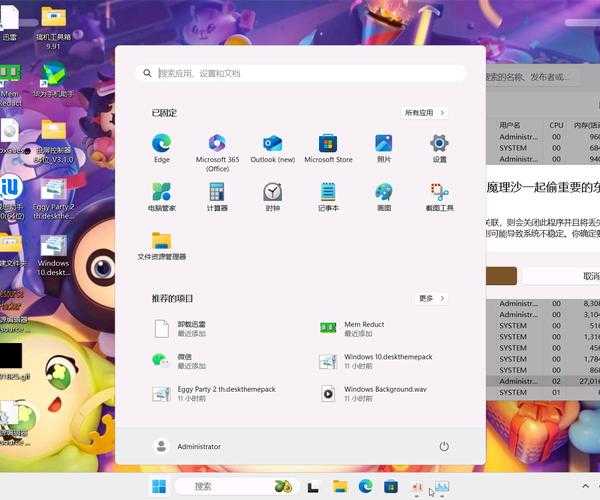The height and width of the screenshot is (500, 600).
Task: Switch to Task Manager taskbar icon
Action: [x=442, y=487]
